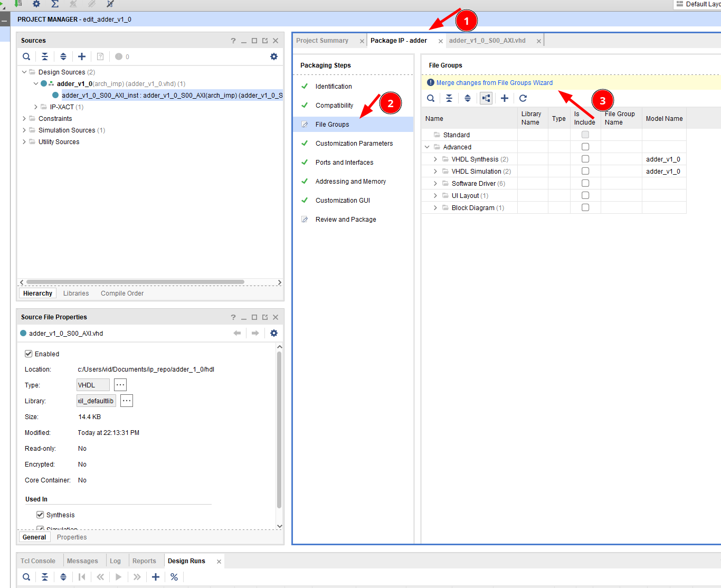
Task: Open Identification packaging step
Action: (334, 87)
